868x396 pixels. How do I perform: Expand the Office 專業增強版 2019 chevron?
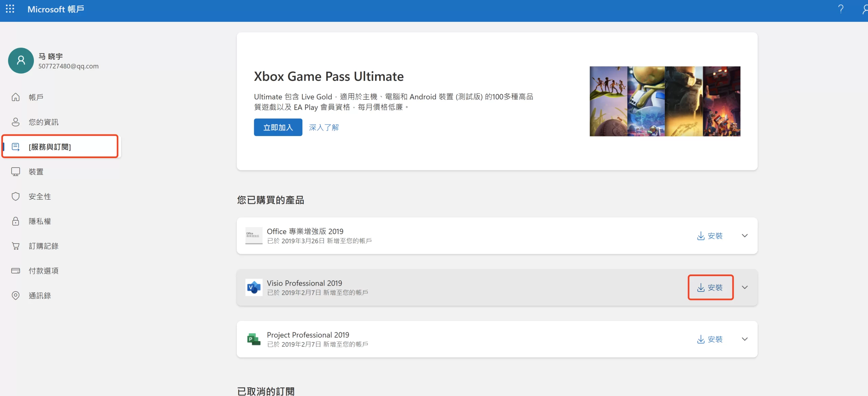(745, 235)
